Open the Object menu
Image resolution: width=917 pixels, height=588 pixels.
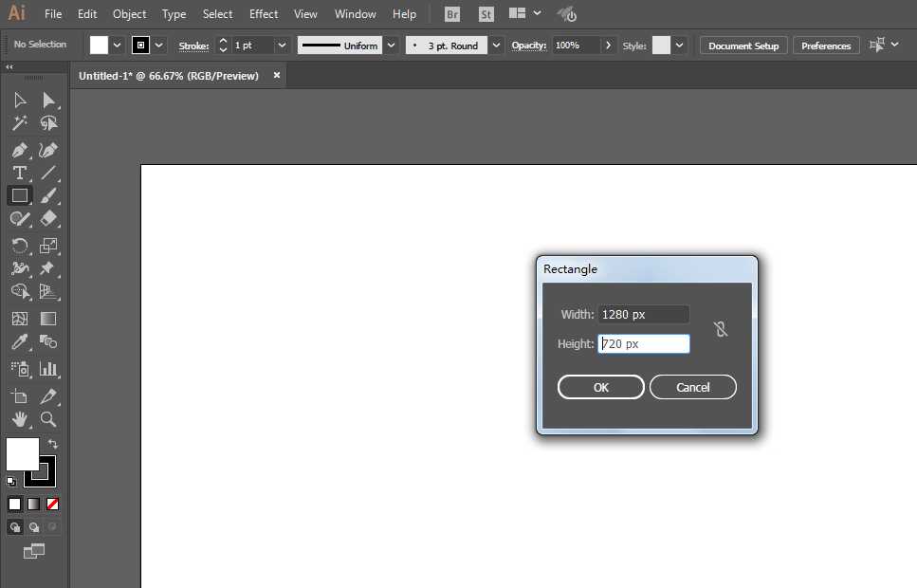[130, 14]
